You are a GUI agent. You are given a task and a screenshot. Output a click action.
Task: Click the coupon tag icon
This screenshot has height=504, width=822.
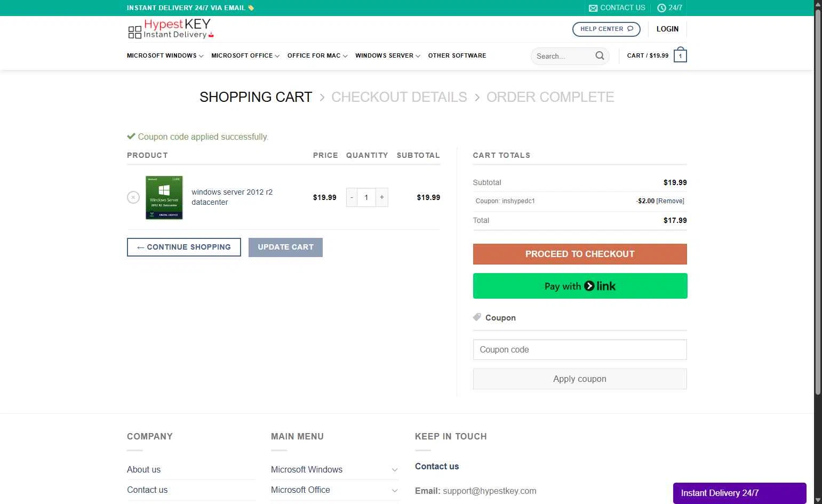pos(477,317)
